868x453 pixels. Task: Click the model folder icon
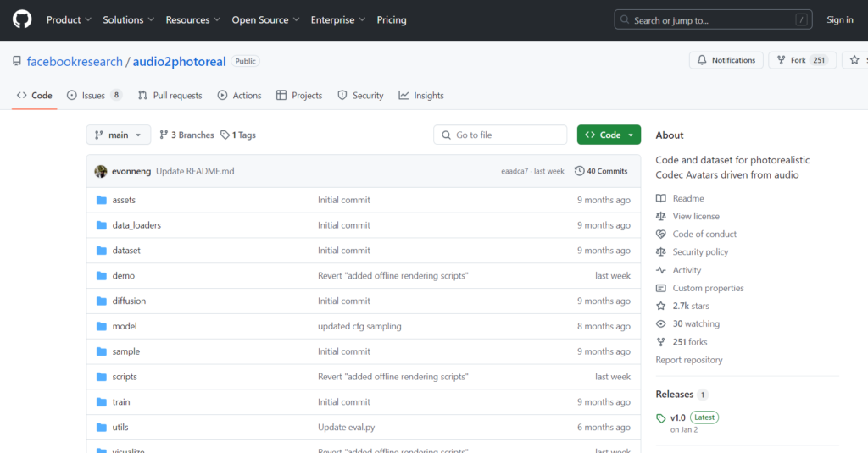point(102,326)
